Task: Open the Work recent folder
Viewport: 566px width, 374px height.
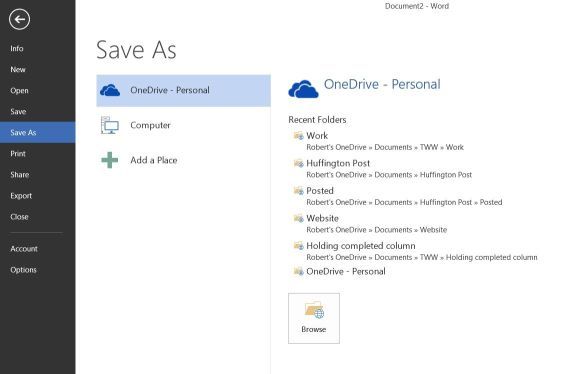Action: click(x=317, y=136)
